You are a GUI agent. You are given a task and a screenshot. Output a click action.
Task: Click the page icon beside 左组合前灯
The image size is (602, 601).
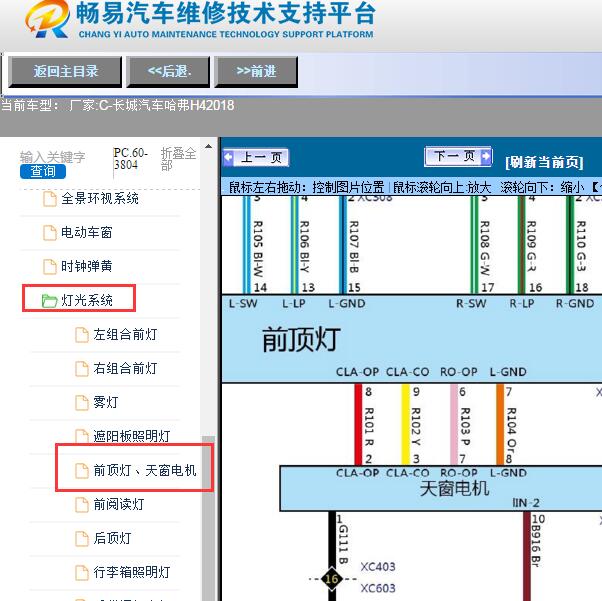tap(82, 334)
